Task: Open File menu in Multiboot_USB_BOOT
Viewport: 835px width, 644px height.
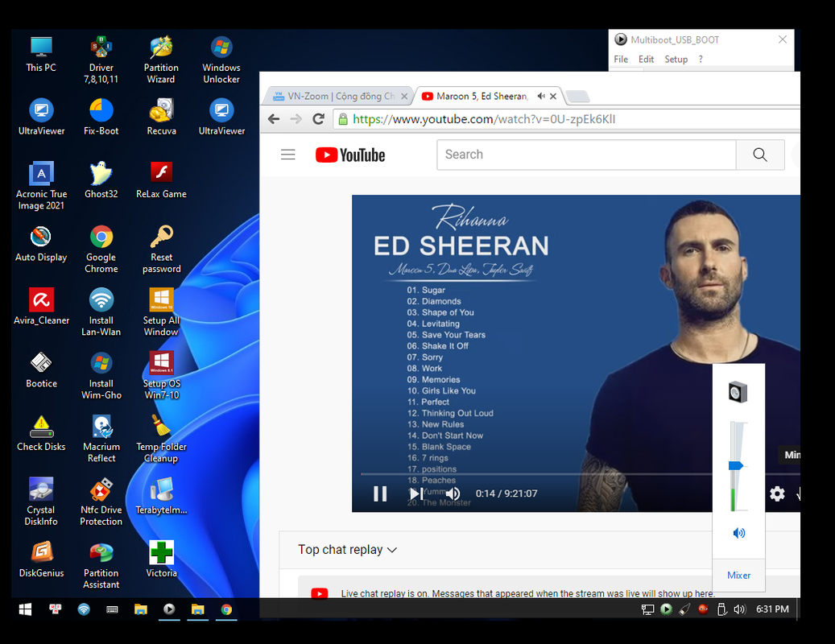Action: click(x=621, y=59)
